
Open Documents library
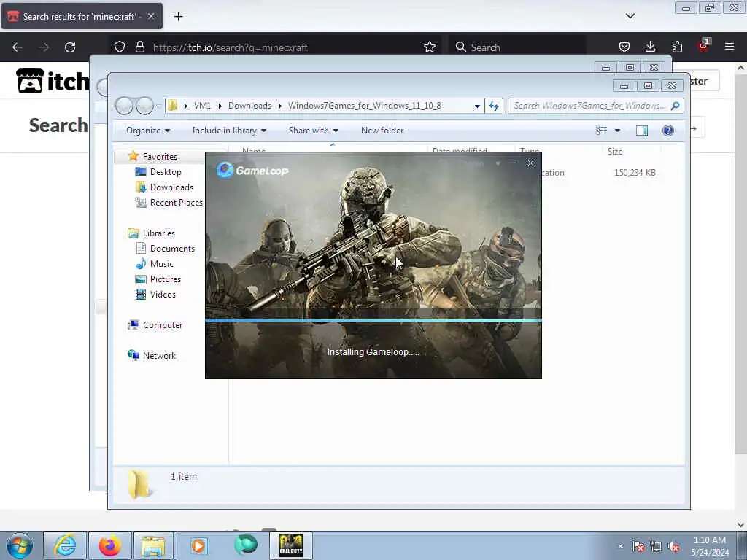pyautogui.click(x=172, y=249)
